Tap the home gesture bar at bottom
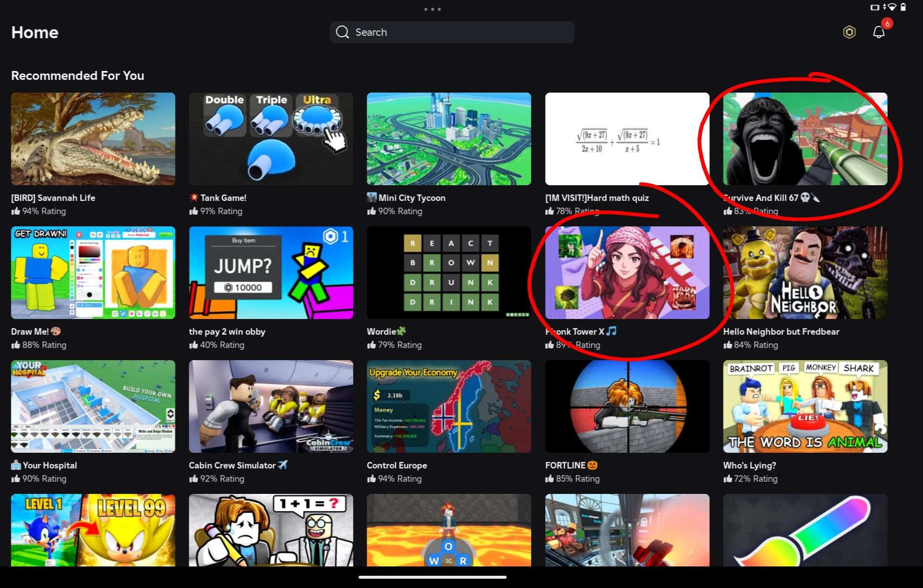Image resolution: width=923 pixels, height=588 pixels. [432, 577]
